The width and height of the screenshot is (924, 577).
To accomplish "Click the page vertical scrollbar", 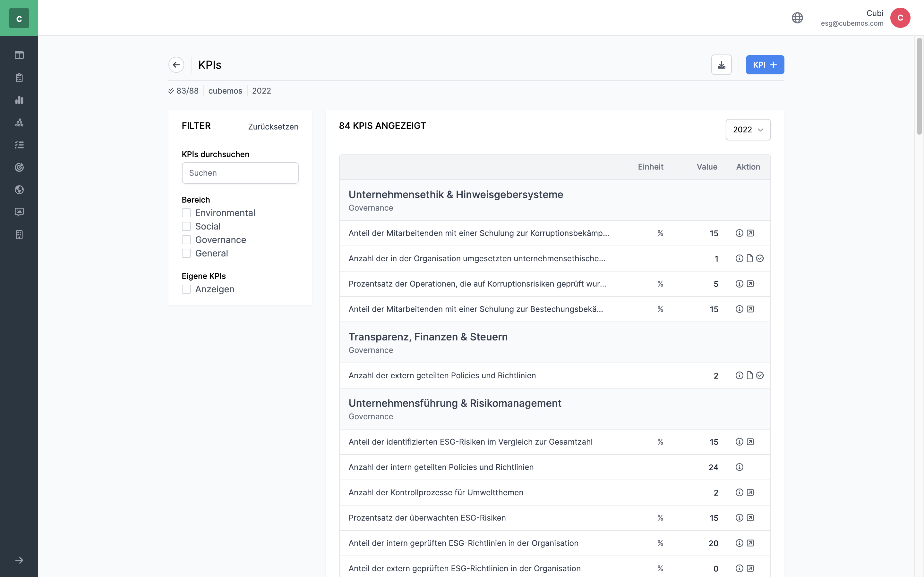I will (x=919, y=86).
